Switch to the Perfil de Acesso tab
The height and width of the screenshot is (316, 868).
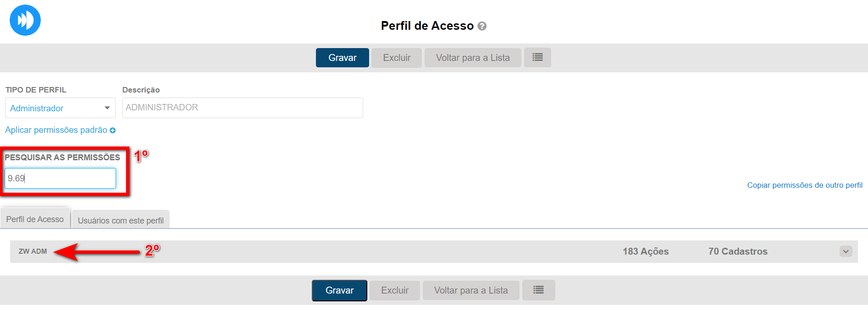[35, 219]
